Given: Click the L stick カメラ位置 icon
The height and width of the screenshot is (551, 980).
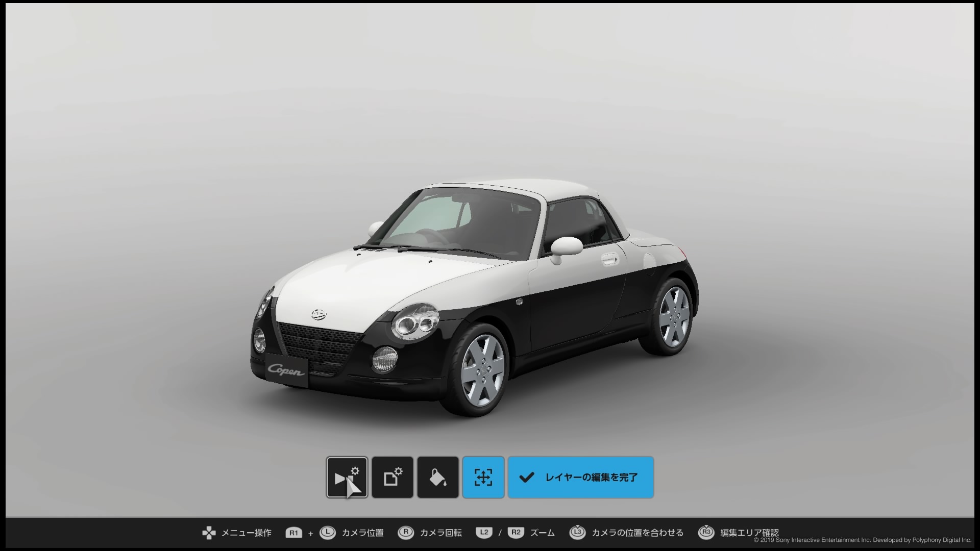Looking at the screenshot, I should click(327, 533).
